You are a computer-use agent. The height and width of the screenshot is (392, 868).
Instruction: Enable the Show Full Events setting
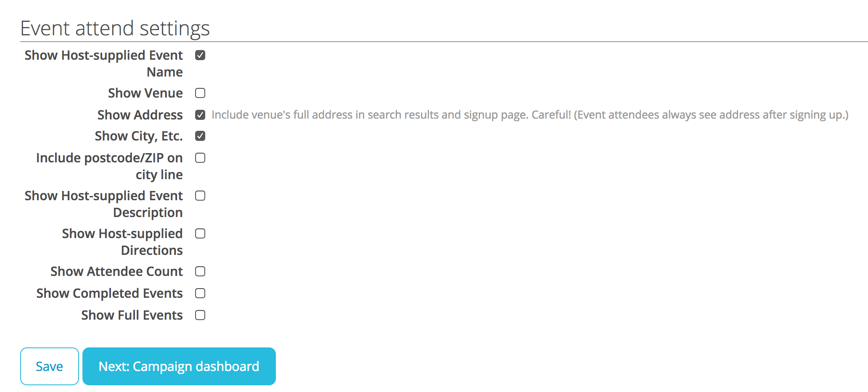click(200, 315)
